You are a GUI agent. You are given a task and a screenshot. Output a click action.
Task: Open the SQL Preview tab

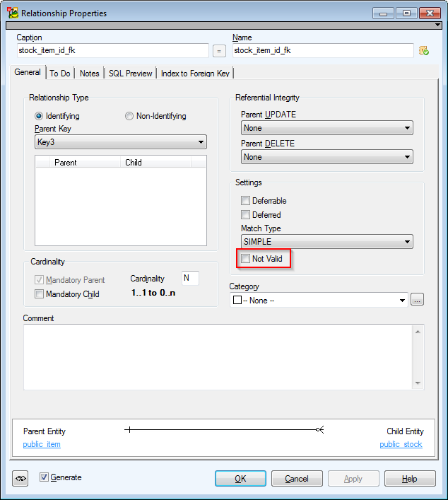(130, 74)
